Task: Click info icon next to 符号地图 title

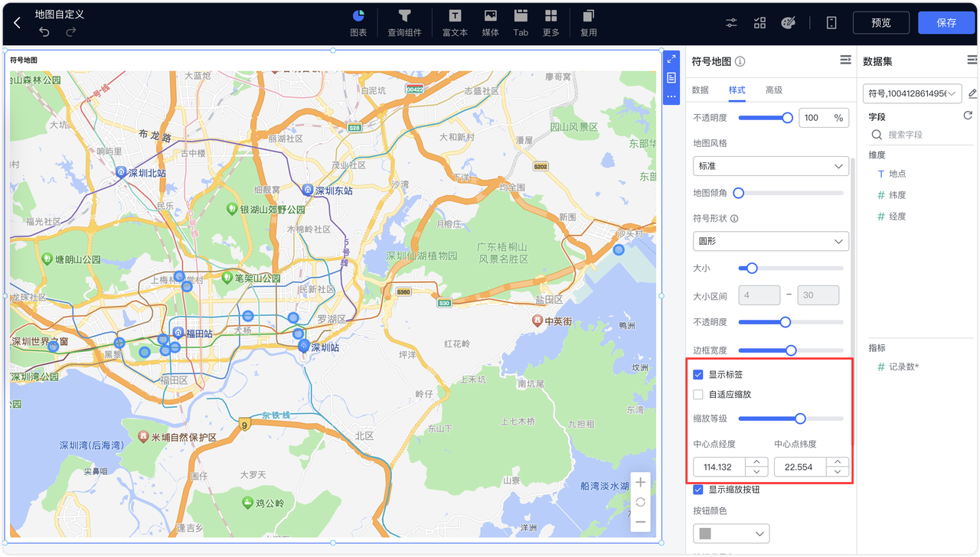Action: tap(740, 61)
